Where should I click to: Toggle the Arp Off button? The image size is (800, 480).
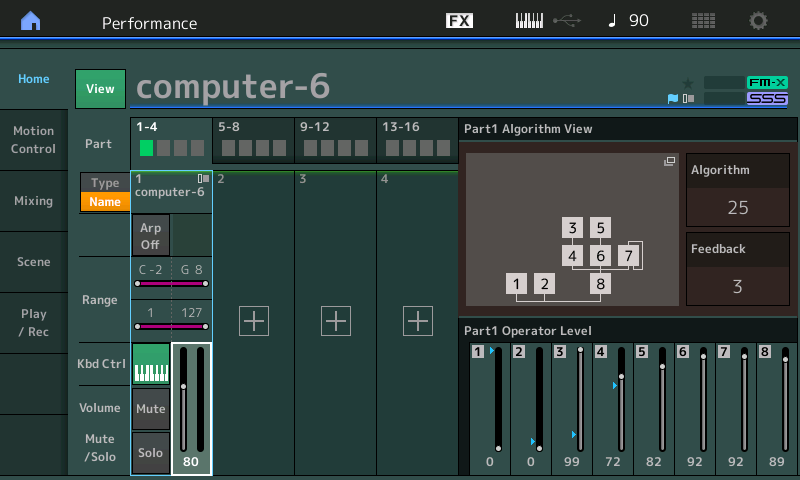151,236
